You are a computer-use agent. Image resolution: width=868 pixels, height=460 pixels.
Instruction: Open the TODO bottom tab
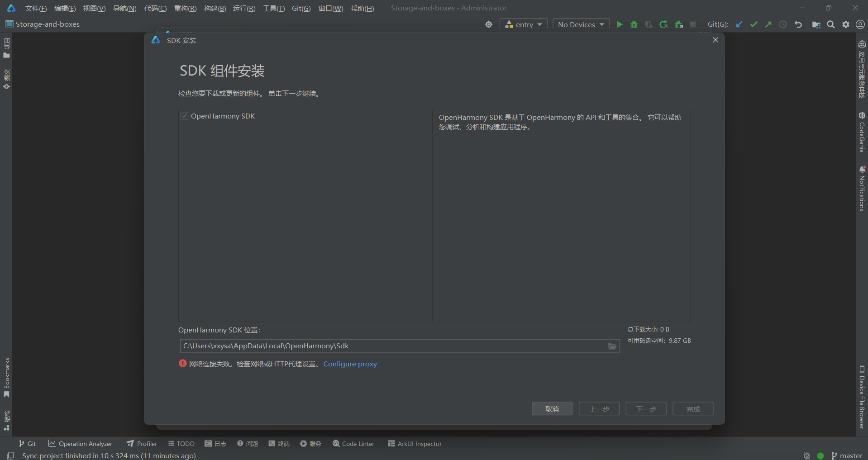(181, 444)
